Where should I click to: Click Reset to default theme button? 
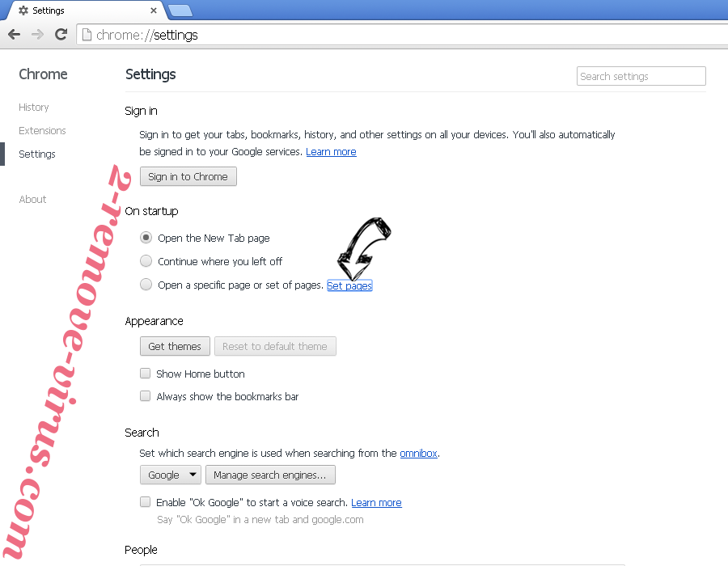[x=275, y=347]
